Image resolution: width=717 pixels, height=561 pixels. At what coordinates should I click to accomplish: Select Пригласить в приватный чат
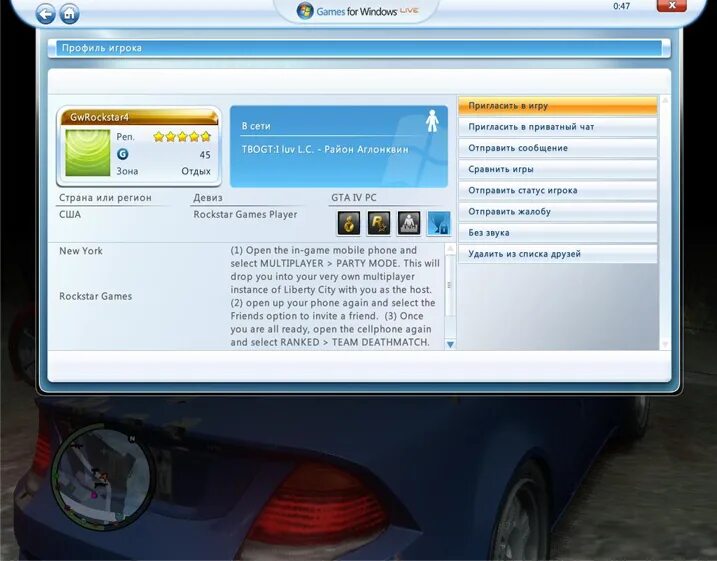tap(558, 127)
